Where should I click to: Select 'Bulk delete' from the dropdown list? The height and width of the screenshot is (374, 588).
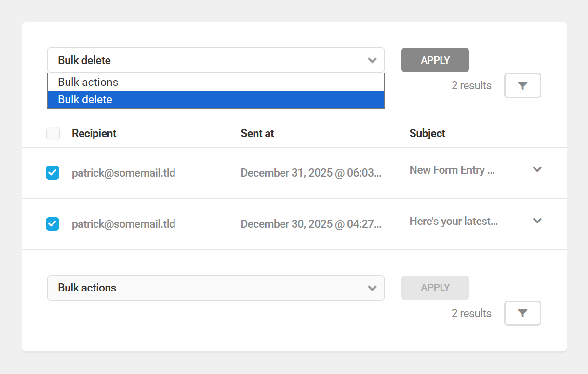point(215,99)
